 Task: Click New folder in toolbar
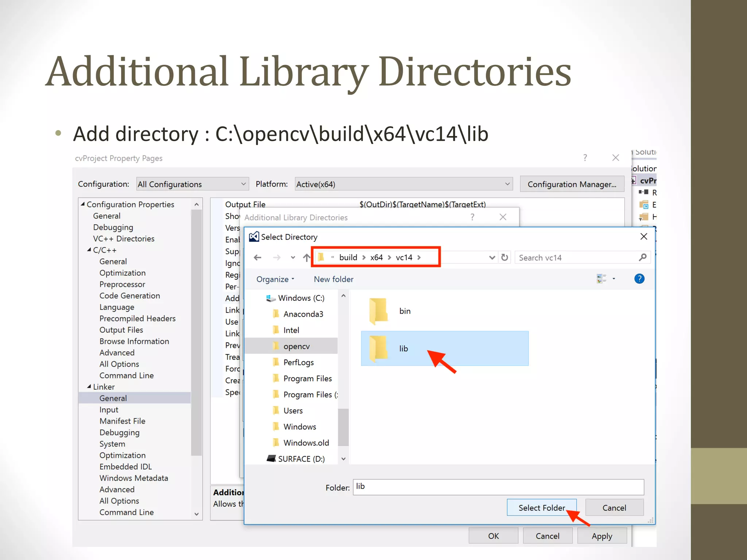pos(333,279)
